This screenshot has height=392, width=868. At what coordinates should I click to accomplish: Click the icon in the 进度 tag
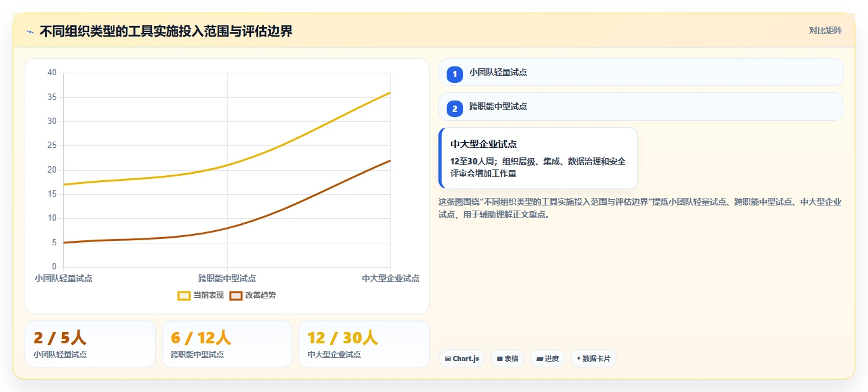tap(539, 359)
